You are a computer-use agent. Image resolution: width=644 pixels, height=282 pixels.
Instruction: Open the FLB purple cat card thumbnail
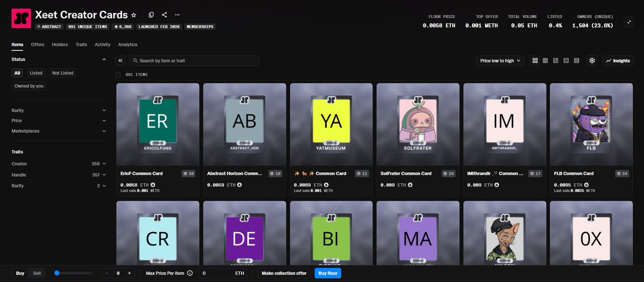click(591, 123)
